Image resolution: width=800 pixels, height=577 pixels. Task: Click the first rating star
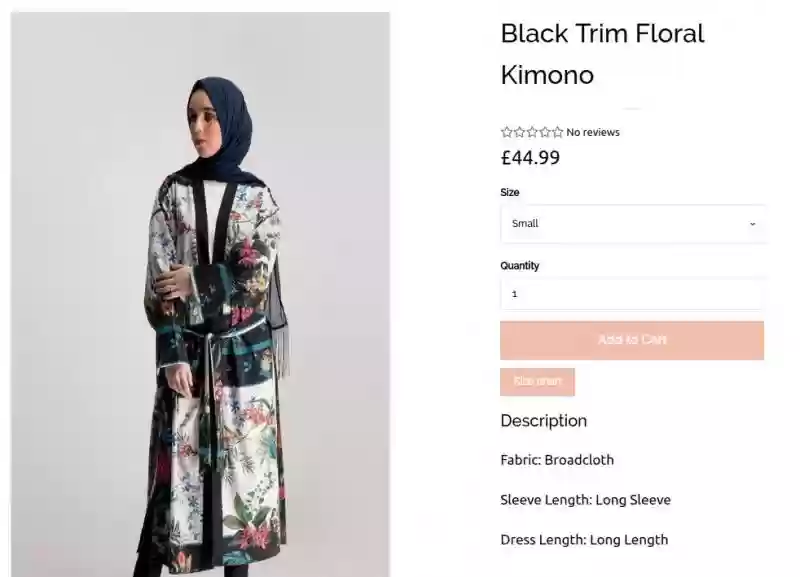(x=506, y=132)
